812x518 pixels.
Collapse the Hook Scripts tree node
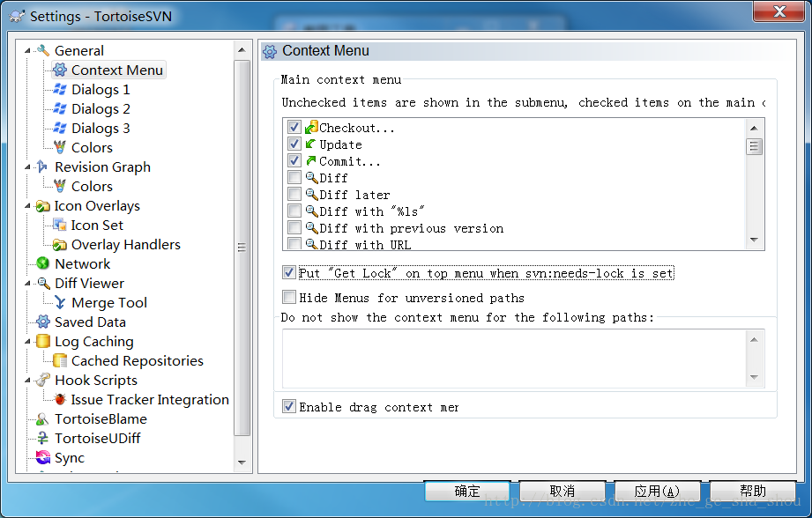[27, 381]
